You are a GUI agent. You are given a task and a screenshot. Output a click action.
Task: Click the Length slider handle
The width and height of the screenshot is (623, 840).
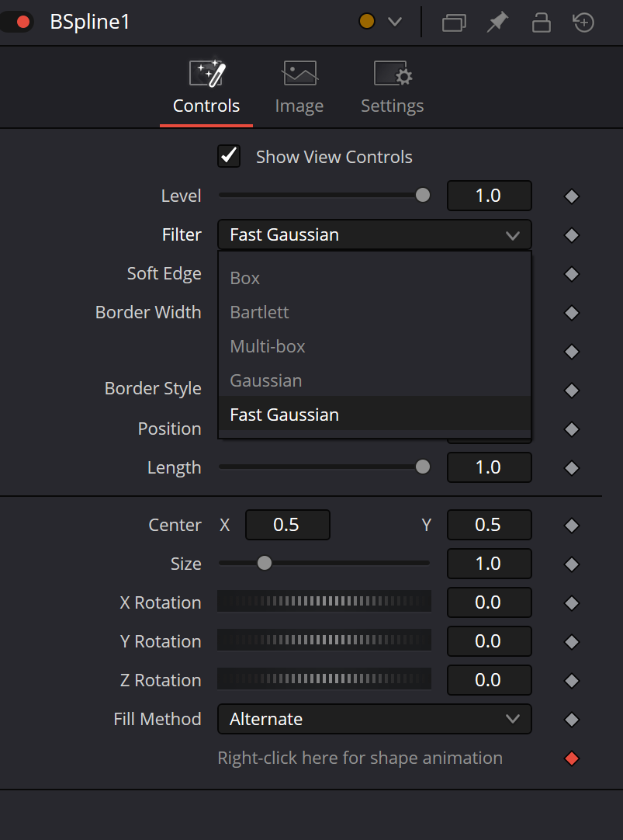[423, 467]
